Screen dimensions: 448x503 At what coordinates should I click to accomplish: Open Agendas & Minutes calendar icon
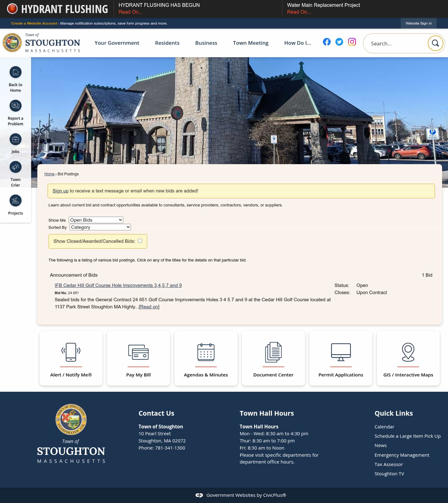[x=206, y=352]
